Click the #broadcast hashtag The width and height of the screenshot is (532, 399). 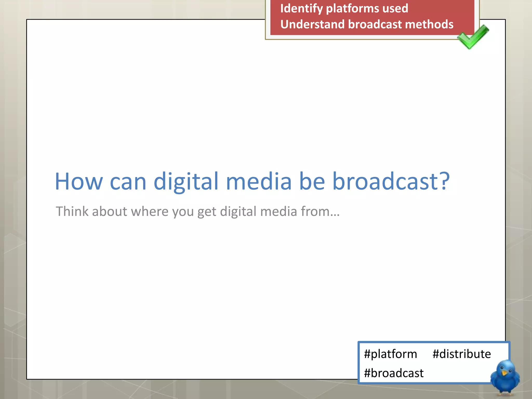coord(394,373)
